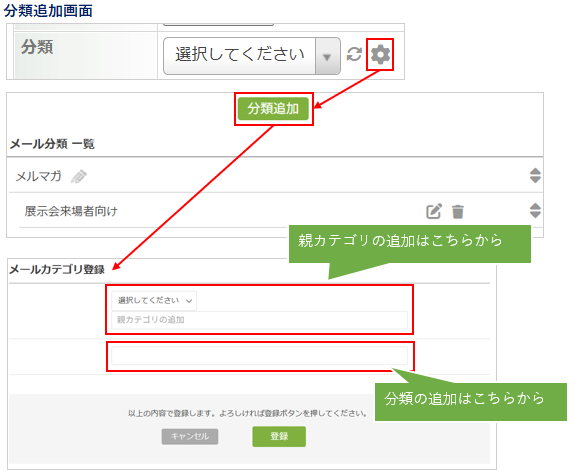Screen dimensions: 577x473
Task: Click the gray キャンセル button
Action: click(x=190, y=436)
